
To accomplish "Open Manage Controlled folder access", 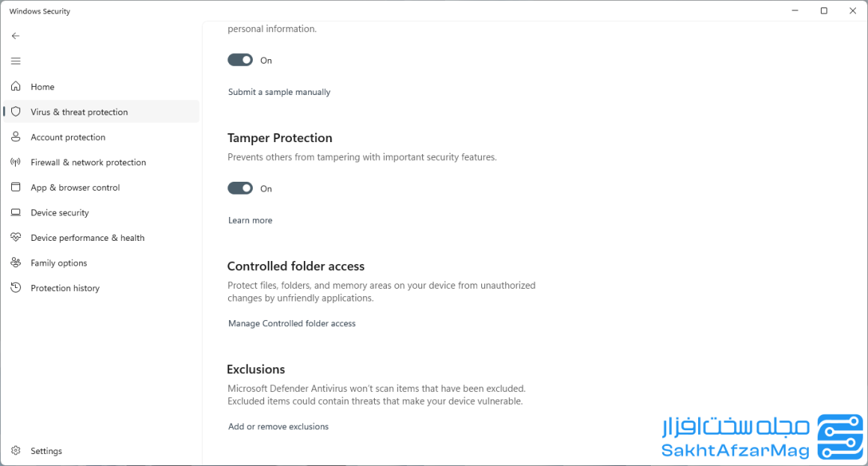I will [292, 323].
